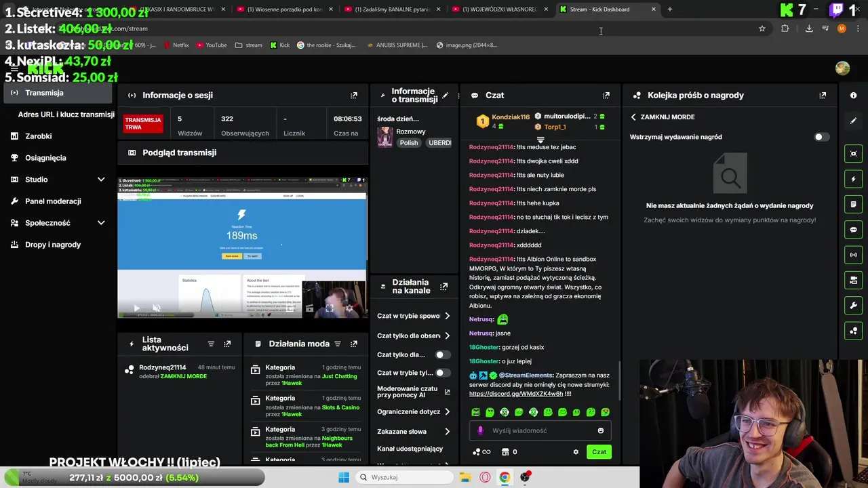Open the Lista aktywności filter icon
868x488 pixels.
point(211,344)
